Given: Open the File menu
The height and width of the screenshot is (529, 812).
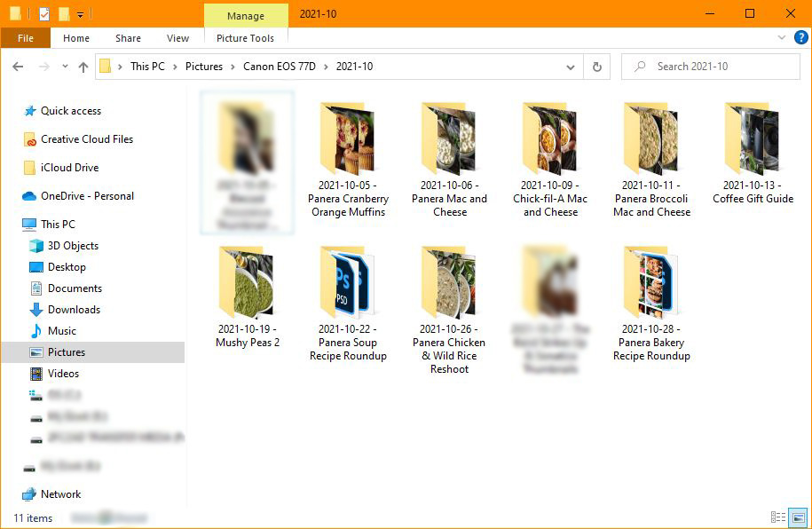Looking at the screenshot, I should [26, 38].
